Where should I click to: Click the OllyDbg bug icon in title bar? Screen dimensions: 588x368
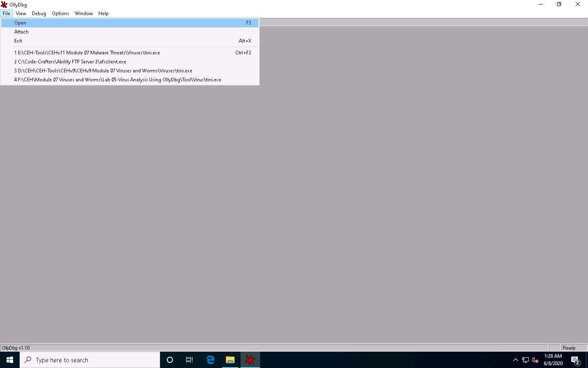pyautogui.click(x=4, y=4)
